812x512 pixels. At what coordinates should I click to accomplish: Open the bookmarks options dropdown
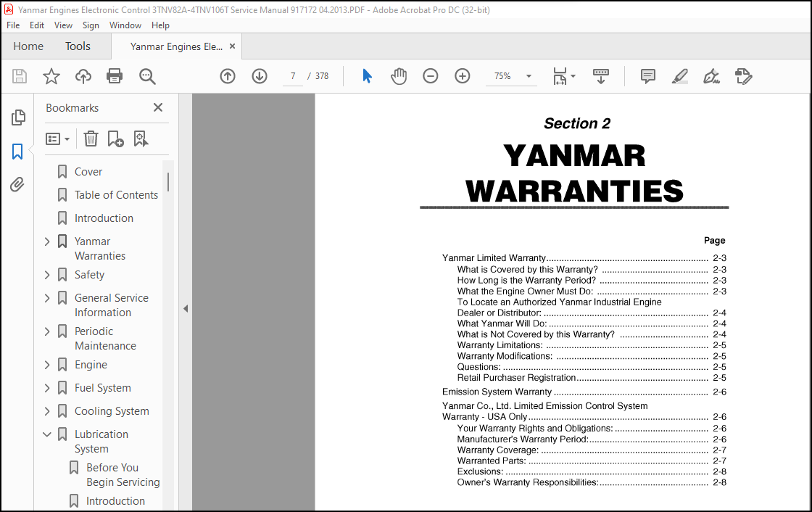[57, 139]
